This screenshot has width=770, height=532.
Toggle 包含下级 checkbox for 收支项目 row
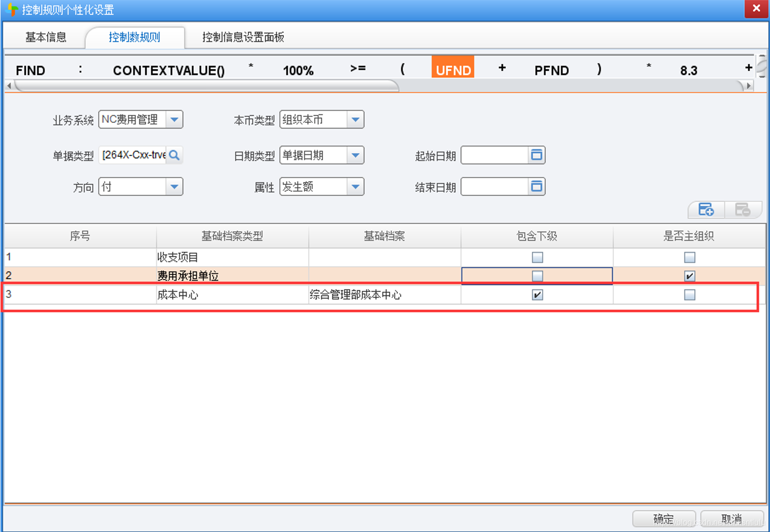click(537, 257)
